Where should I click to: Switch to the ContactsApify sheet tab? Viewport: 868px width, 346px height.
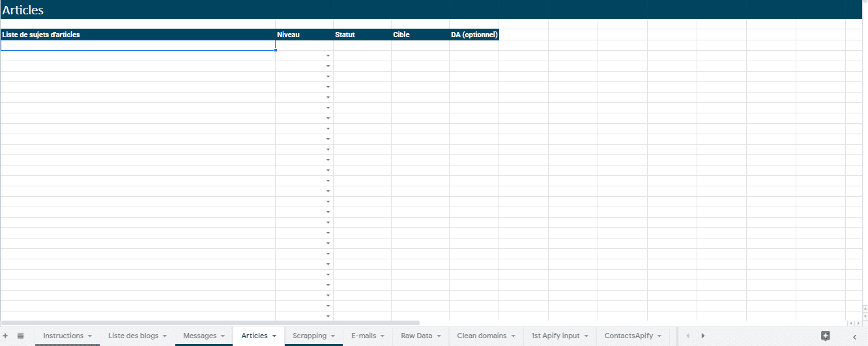tap(628, 336)
